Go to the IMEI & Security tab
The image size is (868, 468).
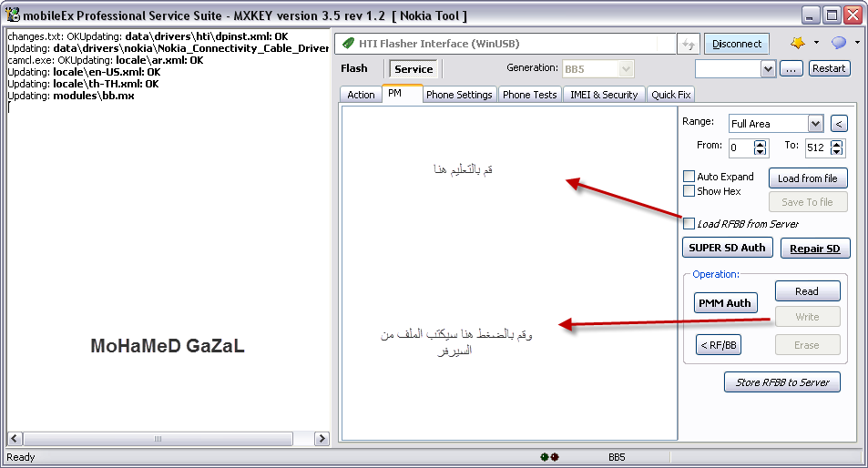point(604,95)
